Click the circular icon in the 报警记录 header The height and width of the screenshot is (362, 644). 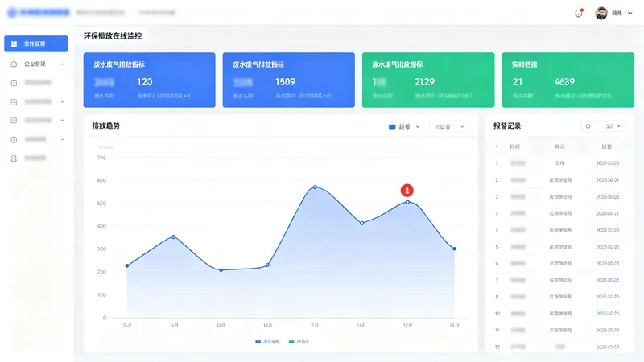(x=588, y=126)
